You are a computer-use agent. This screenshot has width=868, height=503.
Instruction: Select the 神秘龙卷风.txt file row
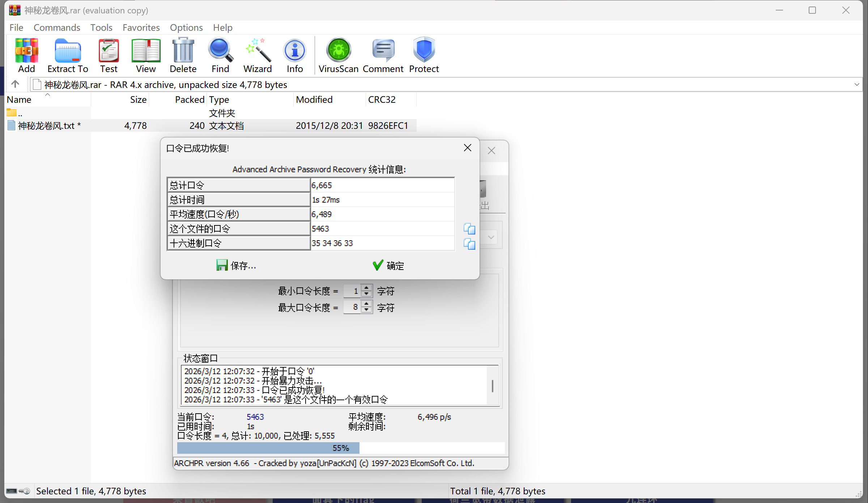(x=46, y=126)
